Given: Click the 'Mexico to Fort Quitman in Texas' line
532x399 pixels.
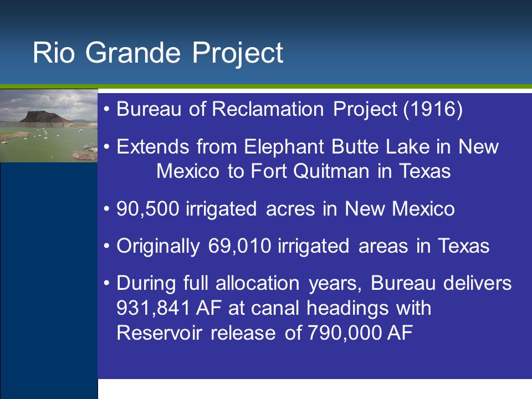Looking at the screenshot, I should 303,171.
